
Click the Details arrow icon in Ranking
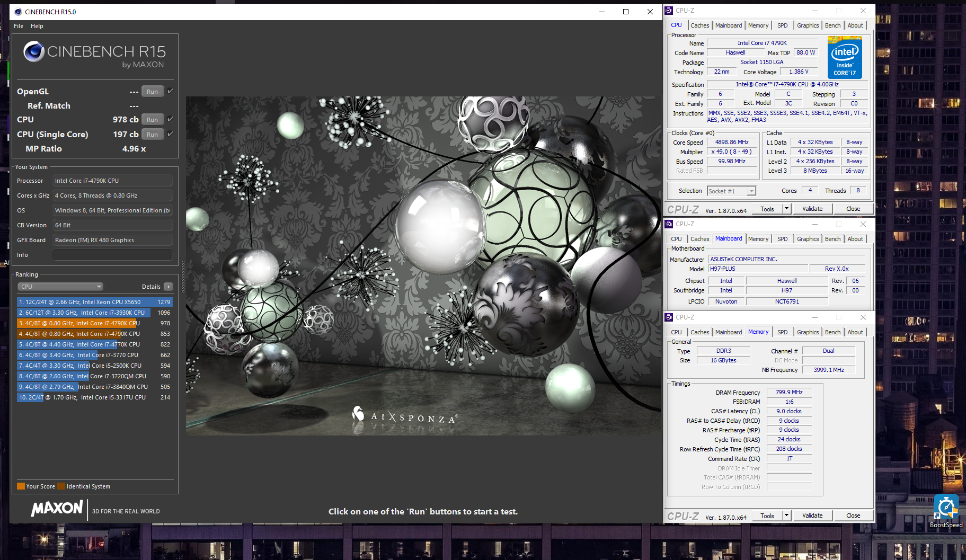pos(169,287)
